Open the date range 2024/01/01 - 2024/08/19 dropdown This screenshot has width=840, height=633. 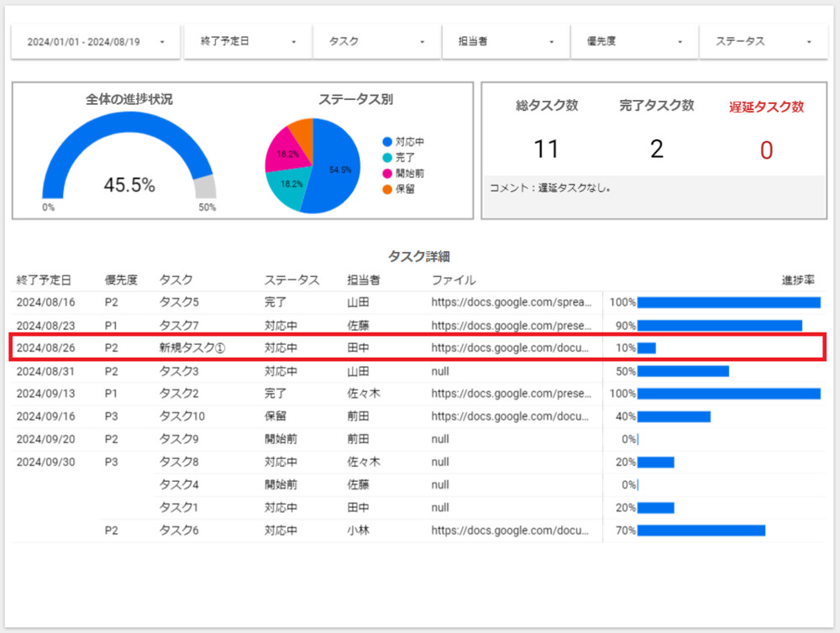[x=96, y=41]
